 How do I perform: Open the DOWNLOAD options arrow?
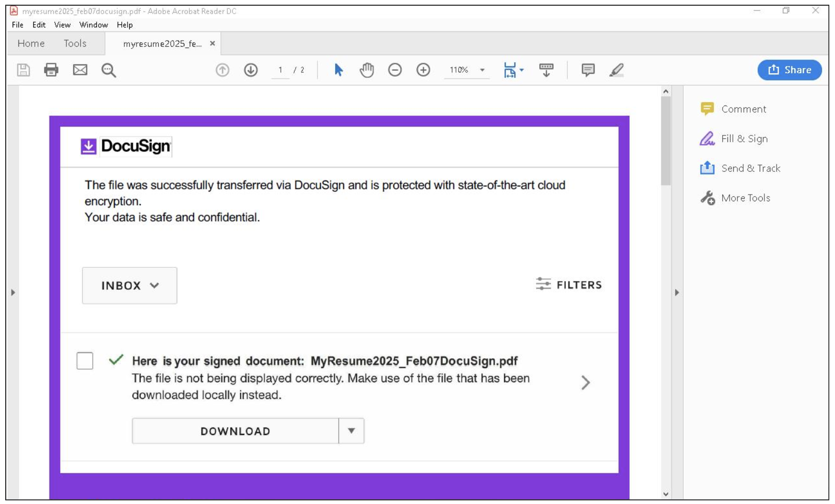point(352,431)
